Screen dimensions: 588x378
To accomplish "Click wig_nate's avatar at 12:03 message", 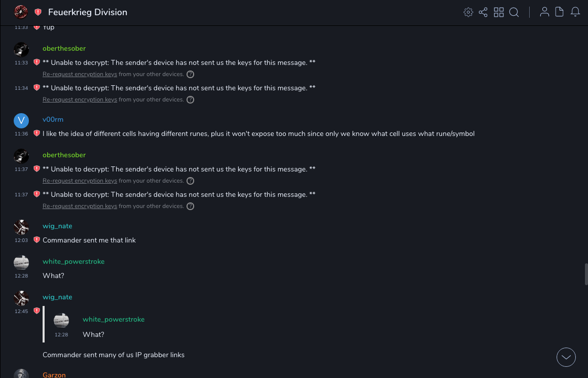I will [x=21, y=227].
